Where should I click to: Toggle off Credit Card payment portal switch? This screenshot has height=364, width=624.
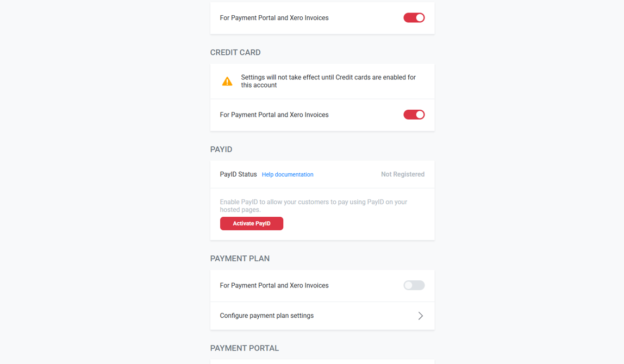pos(414,115)
